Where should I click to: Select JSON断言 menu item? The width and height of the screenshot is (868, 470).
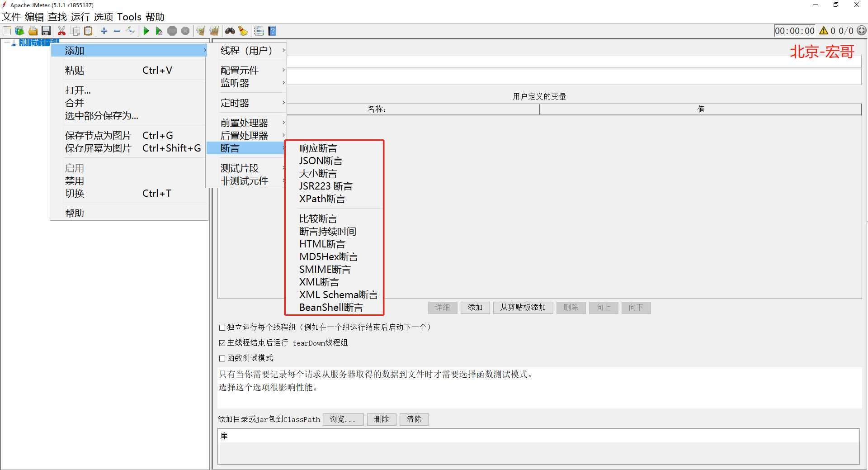click(335, 161)
